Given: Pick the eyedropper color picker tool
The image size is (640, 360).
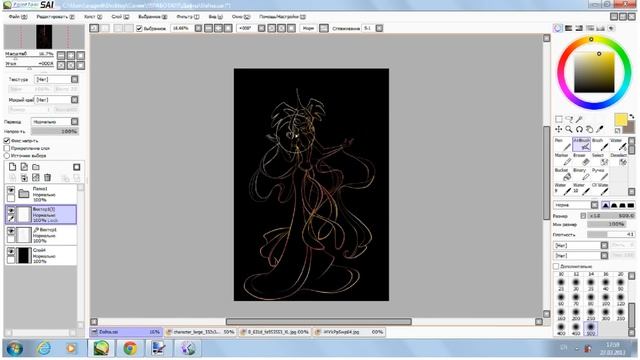Looking at the screenshot, I should coord(600,129).
